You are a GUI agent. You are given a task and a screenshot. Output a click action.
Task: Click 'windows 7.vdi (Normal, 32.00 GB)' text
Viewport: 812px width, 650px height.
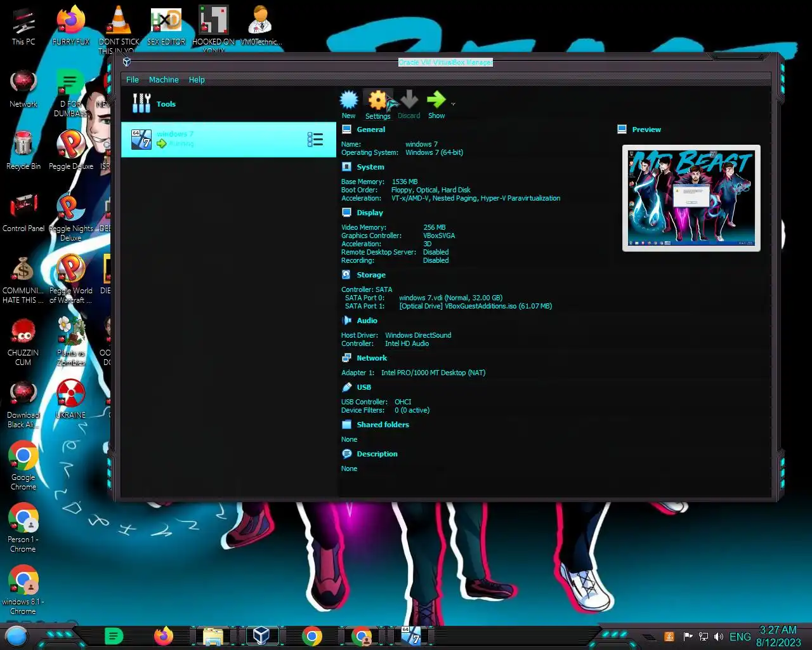450,298
